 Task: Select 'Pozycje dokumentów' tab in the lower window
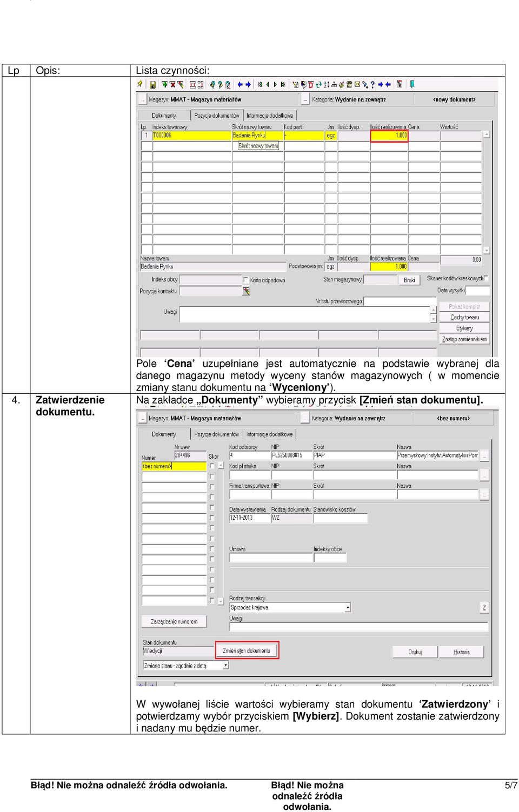click(217, 434)
